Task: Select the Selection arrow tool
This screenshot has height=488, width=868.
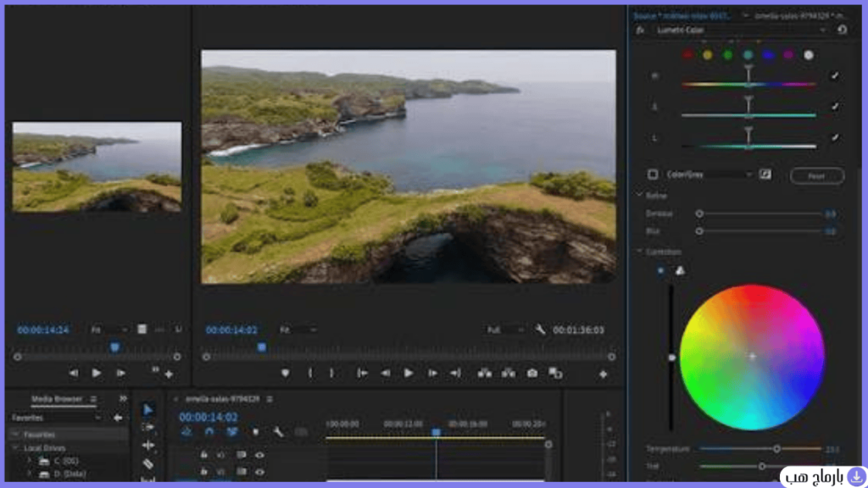Action: point(147,409)
